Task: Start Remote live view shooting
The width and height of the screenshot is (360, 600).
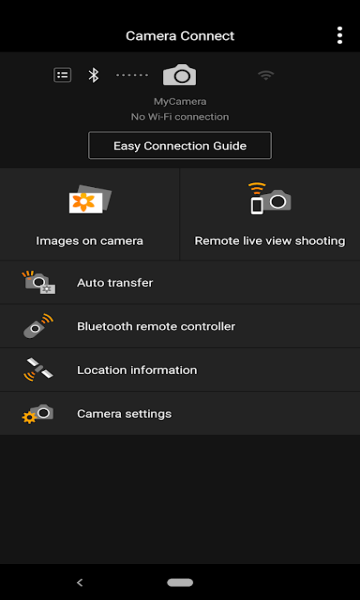Action: click(x=270, y=214)
